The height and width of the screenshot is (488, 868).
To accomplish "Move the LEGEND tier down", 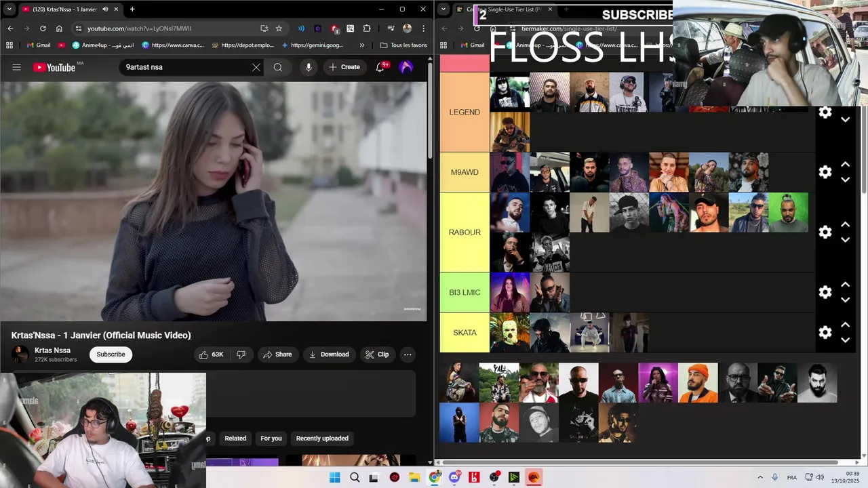I will 846,120.
